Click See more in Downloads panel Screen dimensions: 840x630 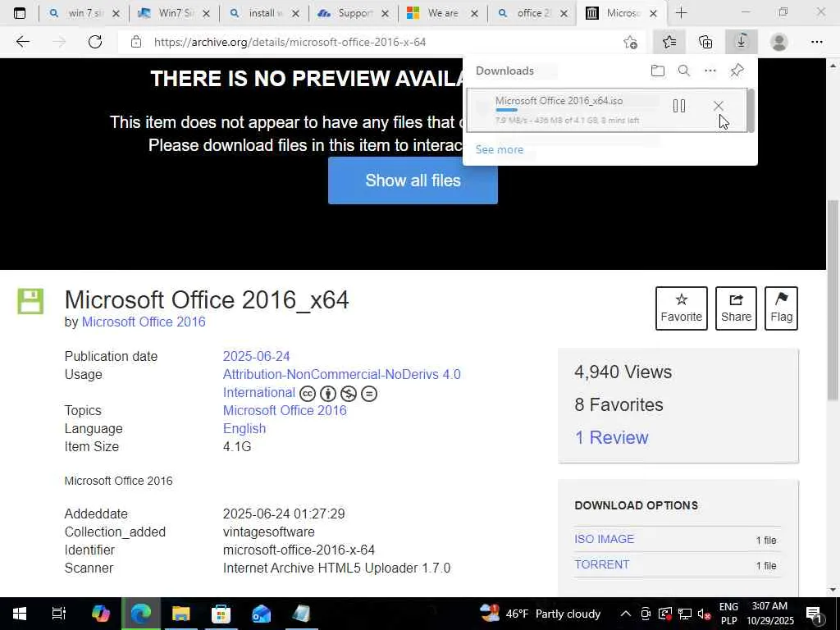[x=500, y=149]
